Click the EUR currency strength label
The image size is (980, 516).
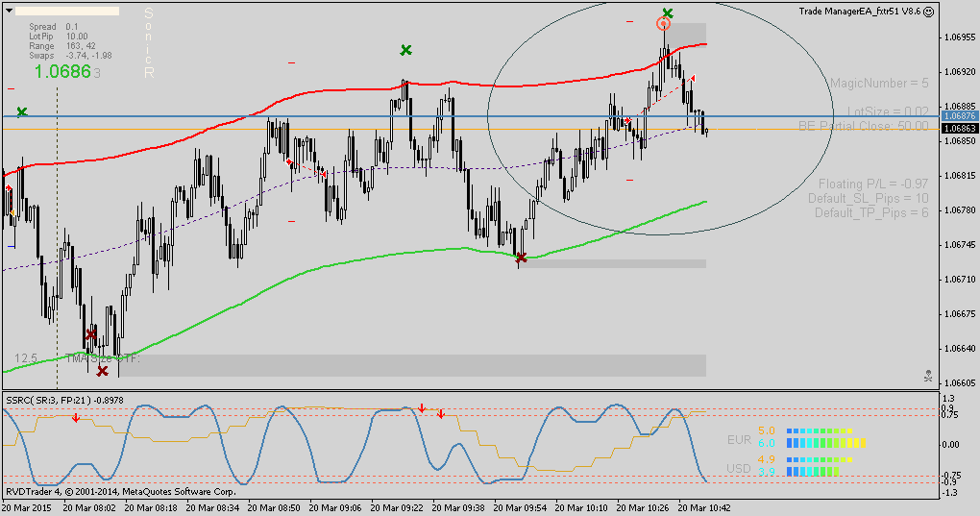[x=740, y=439]
